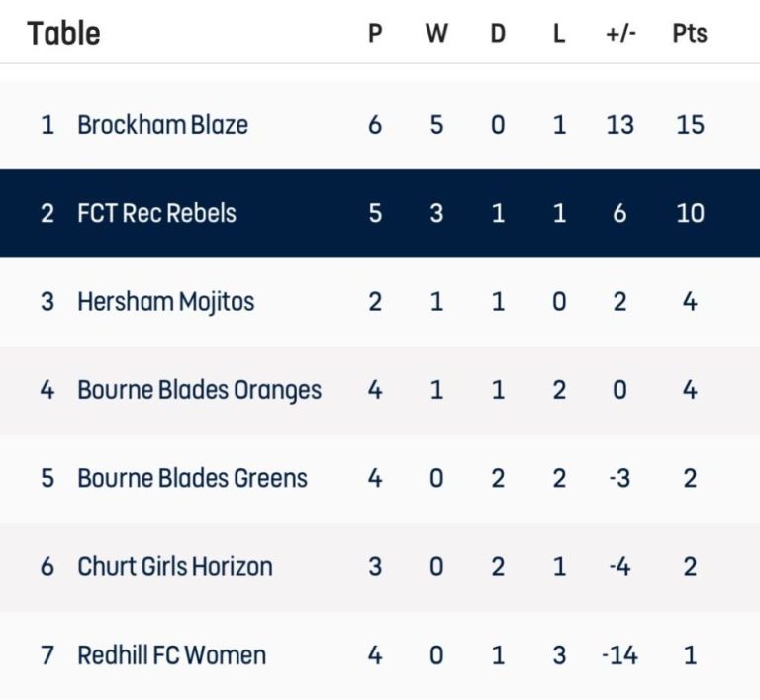Click the +/- goal difference column header
760x700 pixels.
[x=620, y=34]
